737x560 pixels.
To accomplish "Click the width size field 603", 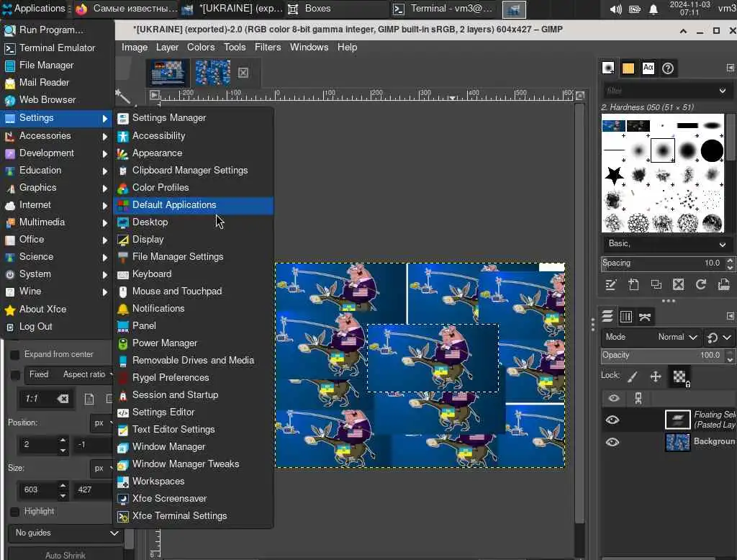I will click(x=38, y=490).
